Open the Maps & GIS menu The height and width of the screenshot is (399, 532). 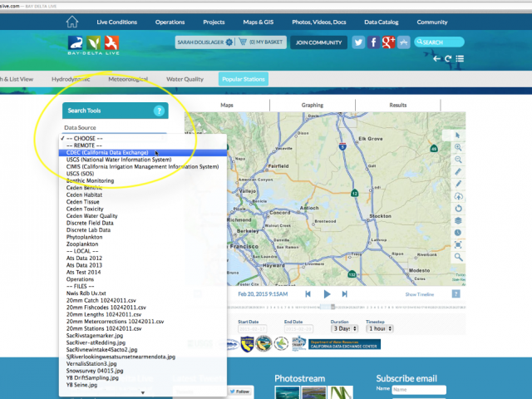tap(259, 22)
